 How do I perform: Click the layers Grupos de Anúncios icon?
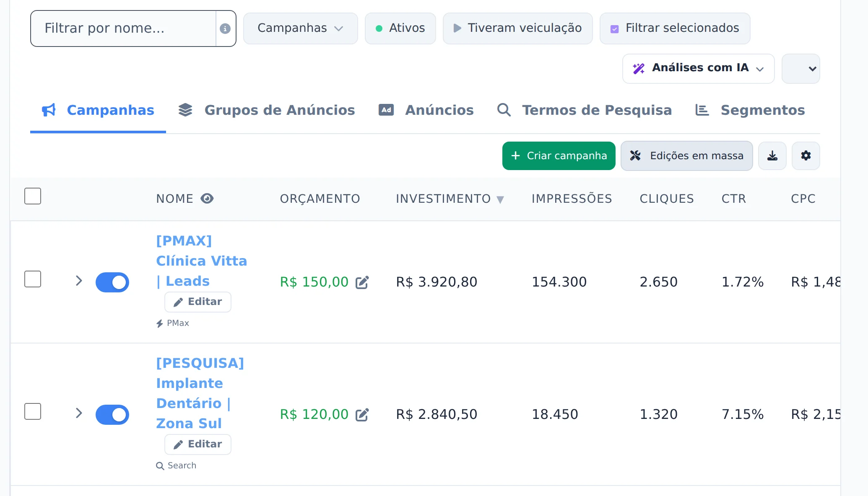pyautogui.click(x=185, y=110)
